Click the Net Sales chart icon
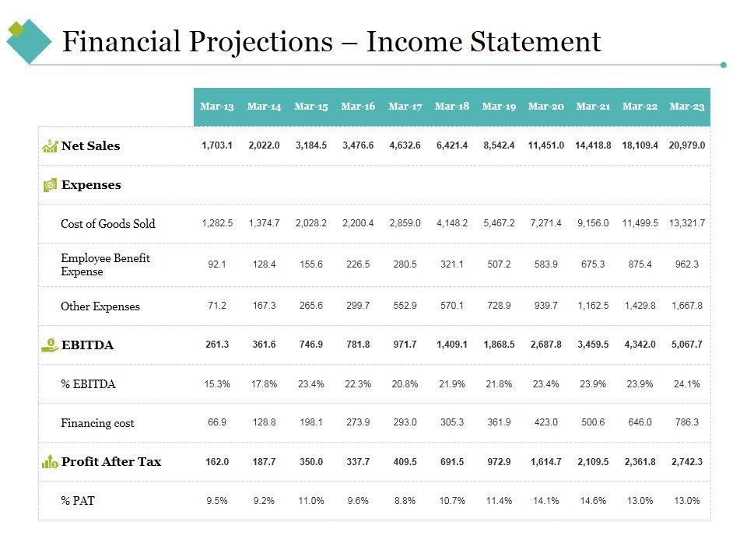The width and height of the screenshot is (747, 560). (x=50, y=145)
